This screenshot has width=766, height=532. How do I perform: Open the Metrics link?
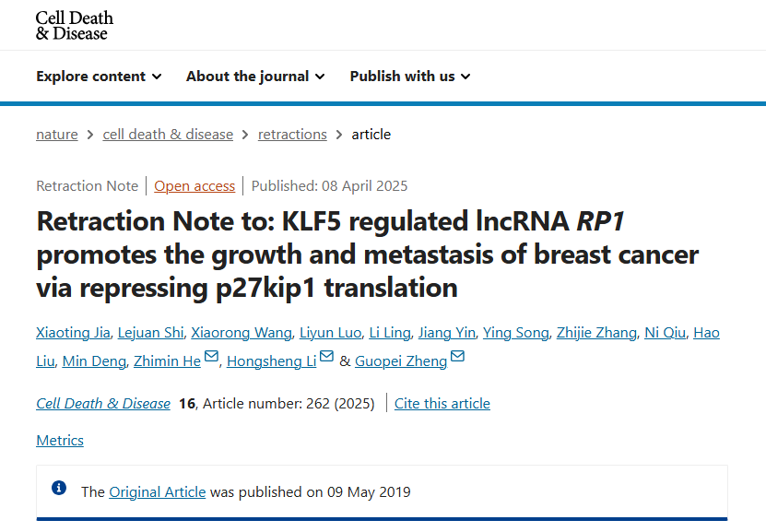pos(60,440)
